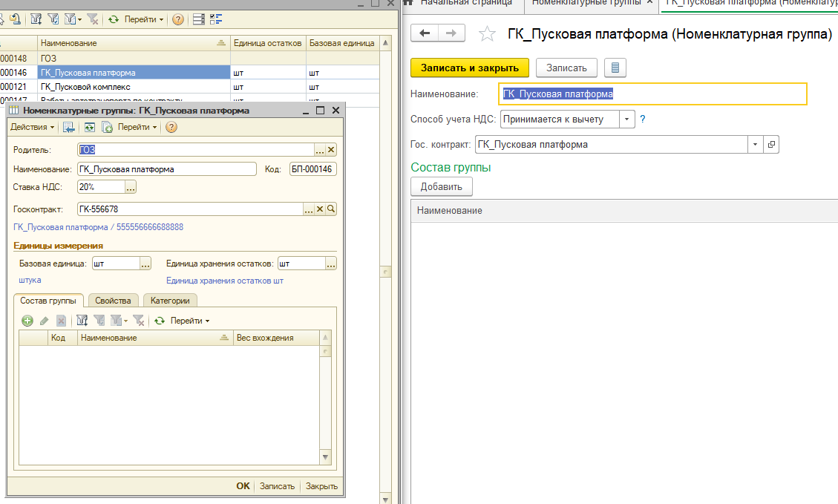Click the reread icon in the dialog toolbar
The width and height of the screenshot is (838, 504).
89,127
